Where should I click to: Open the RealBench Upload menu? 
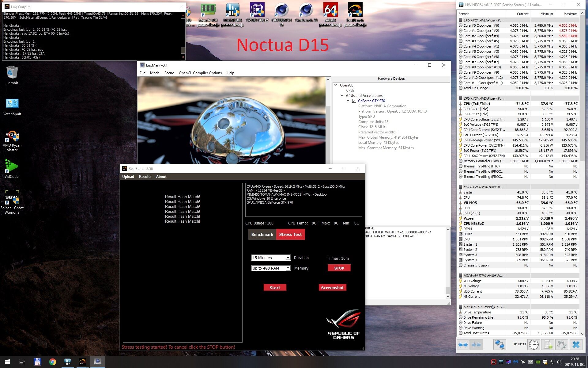click(128, 177)
